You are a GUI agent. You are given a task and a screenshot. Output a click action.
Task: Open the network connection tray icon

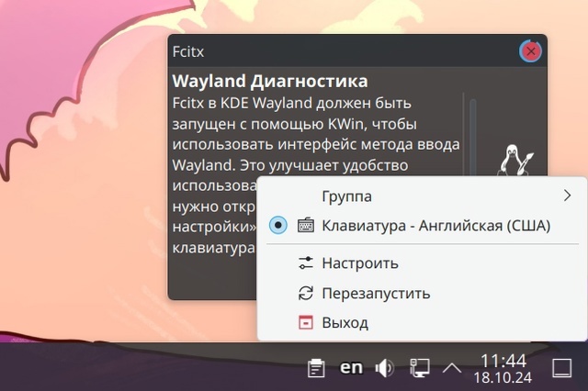419,368
